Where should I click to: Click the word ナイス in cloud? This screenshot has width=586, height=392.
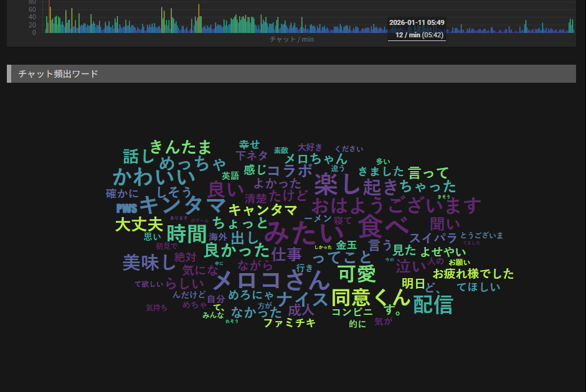coord(303,299)
